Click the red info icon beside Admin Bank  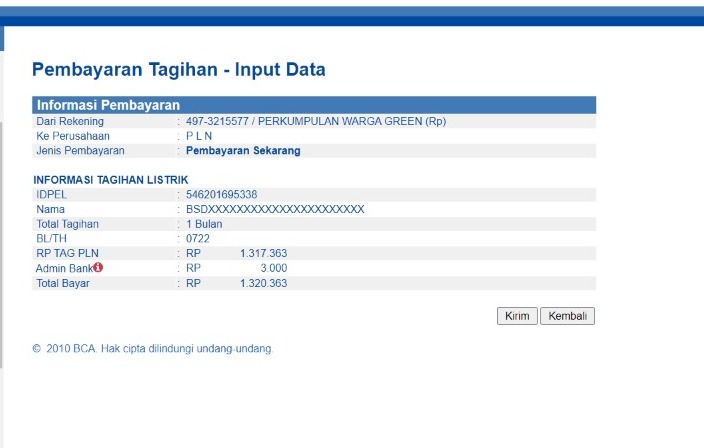click(x=98, y=268)
